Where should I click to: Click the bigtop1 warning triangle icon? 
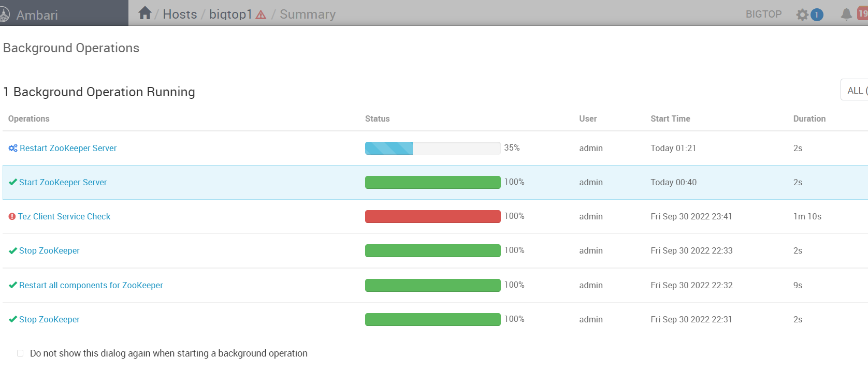pos(261,15)
